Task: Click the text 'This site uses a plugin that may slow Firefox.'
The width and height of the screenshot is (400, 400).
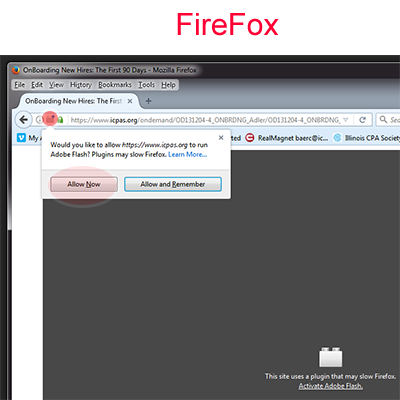Action: pos(330,376)
